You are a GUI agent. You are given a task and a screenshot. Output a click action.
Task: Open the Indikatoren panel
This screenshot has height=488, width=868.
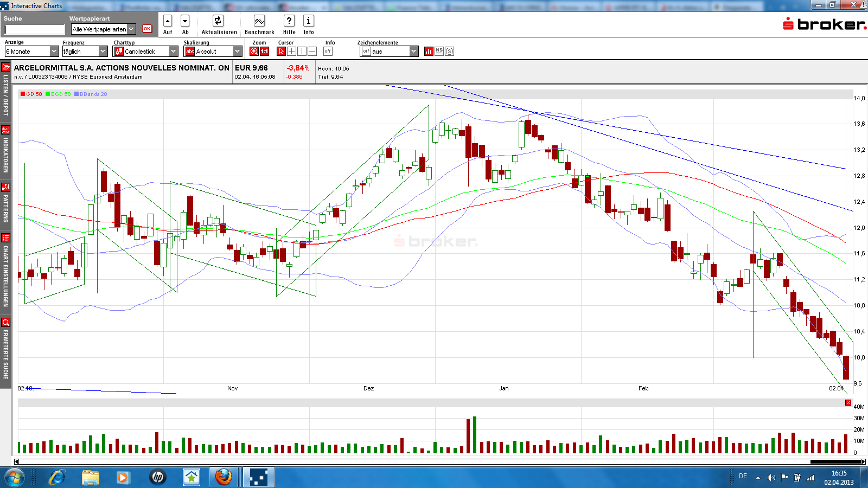5,130
